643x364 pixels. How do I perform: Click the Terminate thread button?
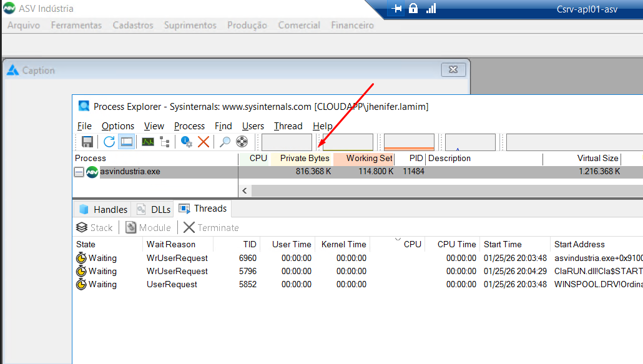coord(211,228)
